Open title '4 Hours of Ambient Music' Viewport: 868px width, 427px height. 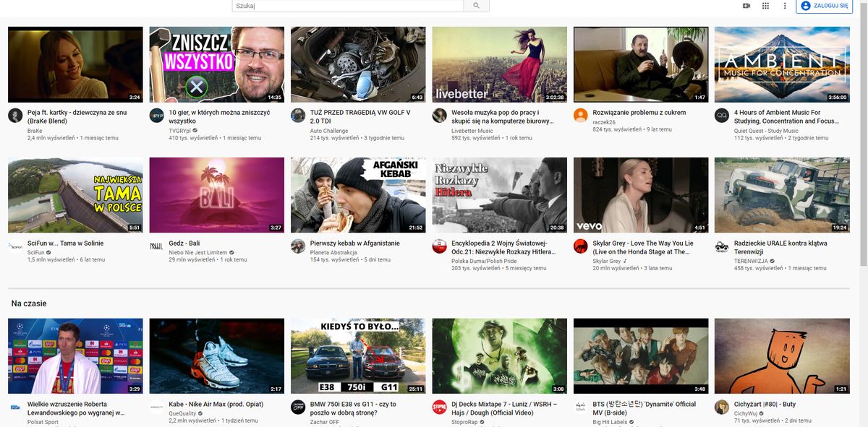pos(785,117)
